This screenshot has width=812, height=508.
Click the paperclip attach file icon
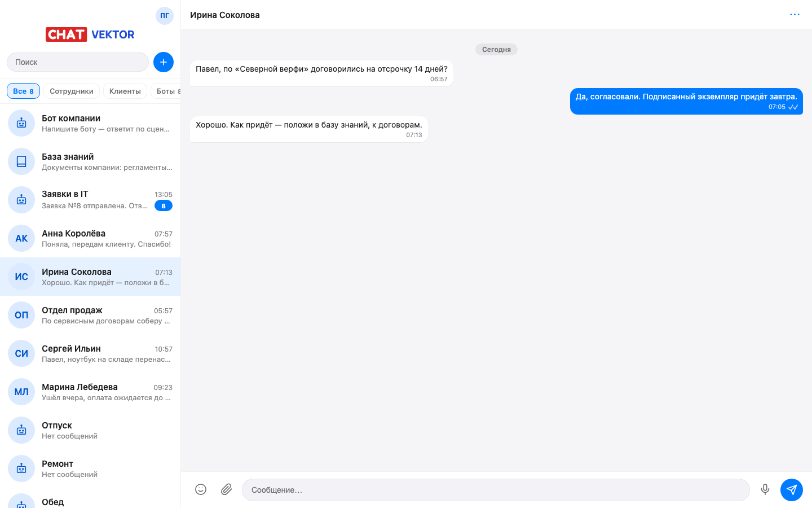226,489
